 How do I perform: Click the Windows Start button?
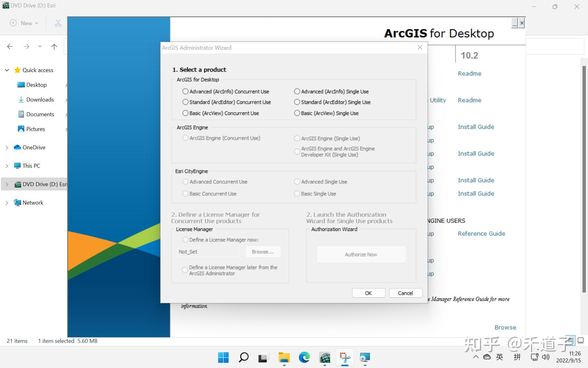pyautogui.click(x=223, y=357)
